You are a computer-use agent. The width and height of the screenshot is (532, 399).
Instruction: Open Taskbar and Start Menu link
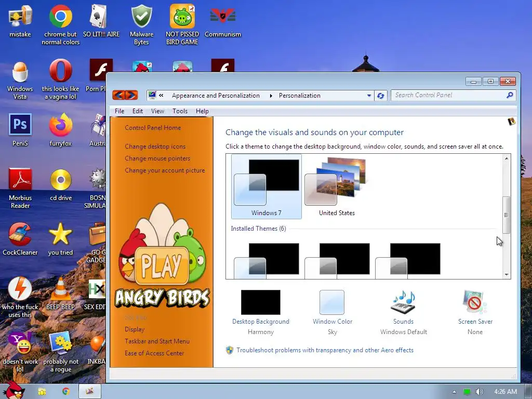coord(157,341)
